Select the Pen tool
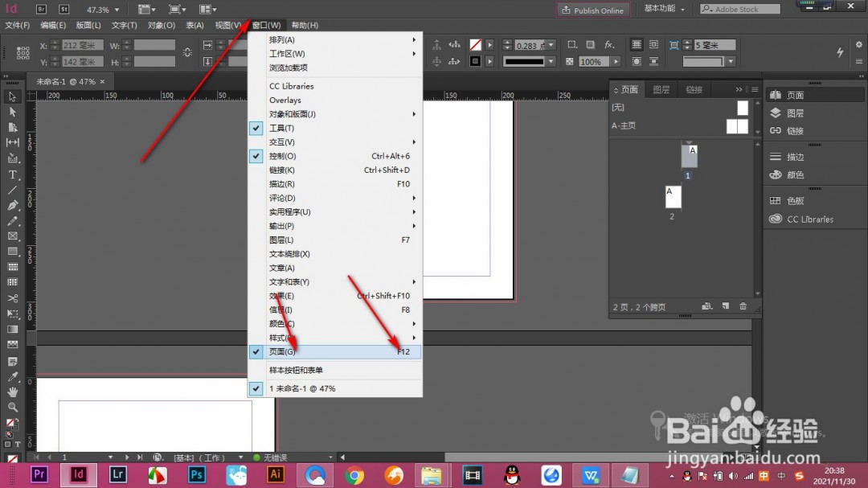868x488 pixels. [x=13, y=206]
